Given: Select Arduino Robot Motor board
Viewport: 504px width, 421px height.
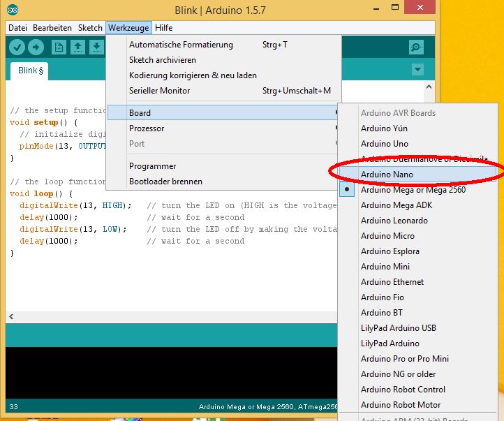Looking at the screenshot, I should click(x=418, y=405).
